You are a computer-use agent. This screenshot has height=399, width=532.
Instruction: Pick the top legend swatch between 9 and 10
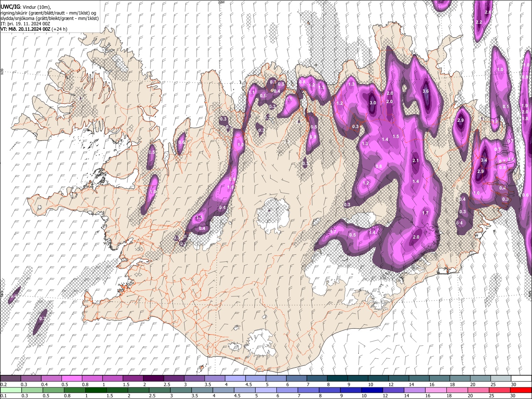tap(358, 379)
